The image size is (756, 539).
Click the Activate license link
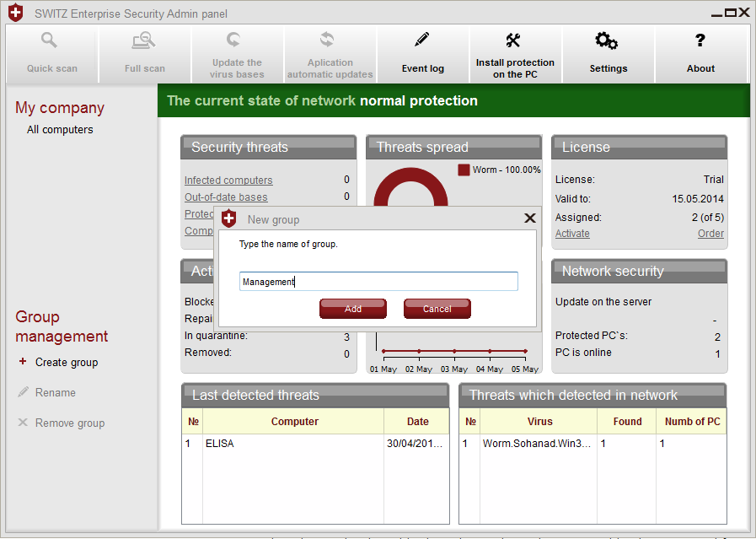(x=572, y=234)
